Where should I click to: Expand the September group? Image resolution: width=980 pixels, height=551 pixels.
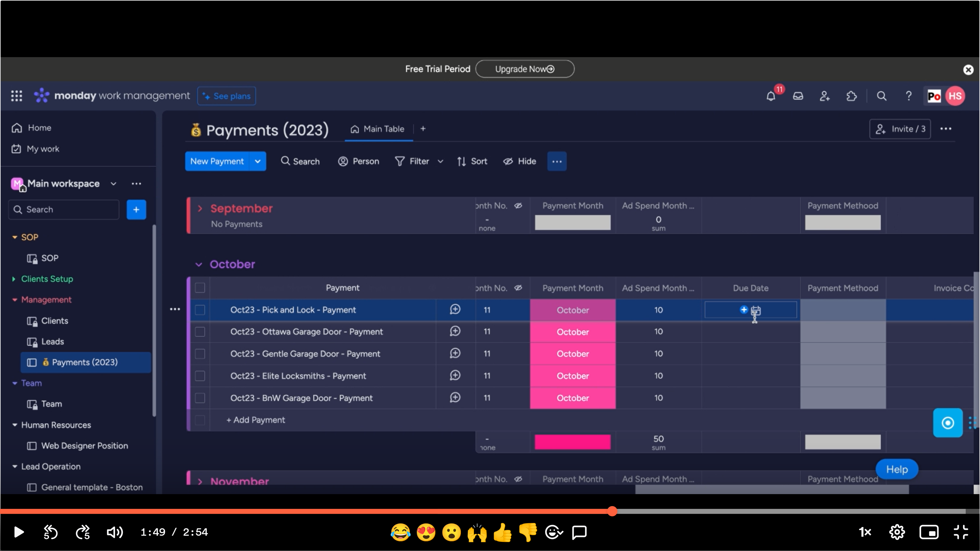[x=200, y=208]
